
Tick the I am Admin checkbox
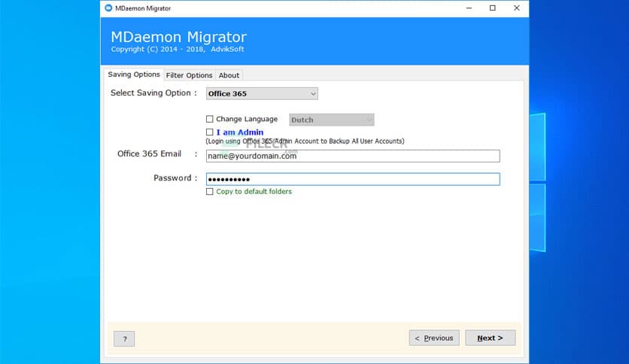(x=209, y=132)
